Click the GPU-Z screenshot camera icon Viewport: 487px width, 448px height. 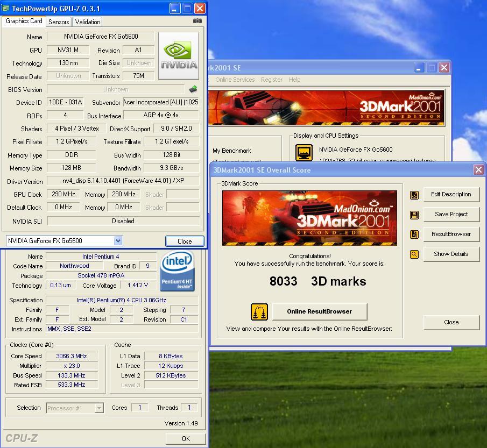click(x=197, y=21)
